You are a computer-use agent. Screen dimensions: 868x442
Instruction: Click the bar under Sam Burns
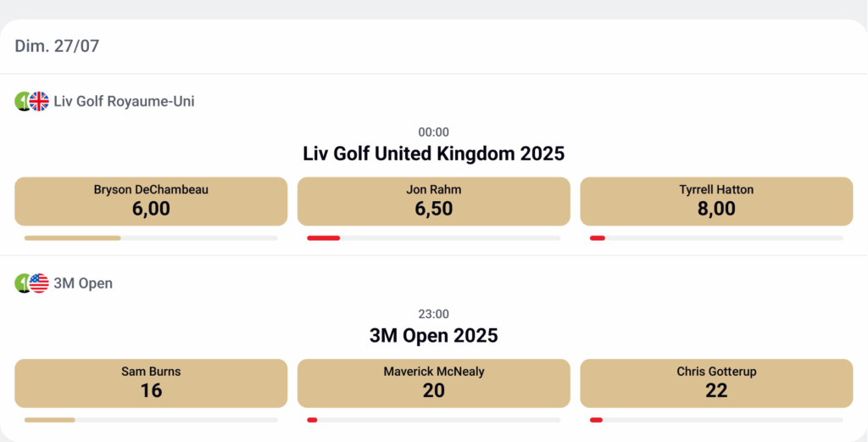pyautogui.click(x=50, y=420)
